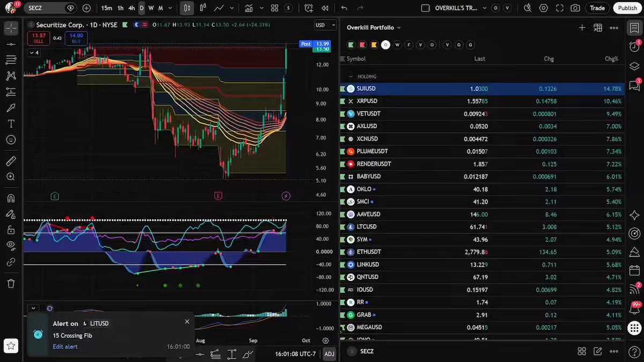Open indicator templates grid icon
Viewport: 644px width, 362px height.
pyautogui.click(x=275, y=8)
